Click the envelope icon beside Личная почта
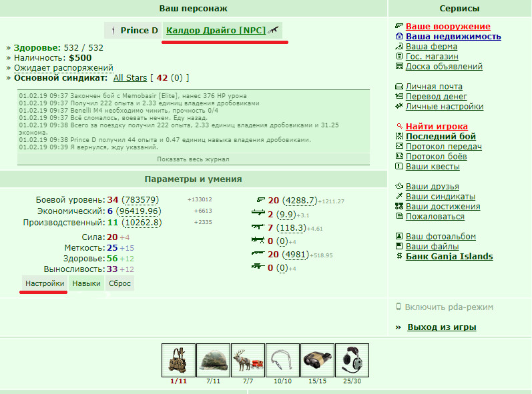The width and height of the screenshot is (532, 394). 399,87
